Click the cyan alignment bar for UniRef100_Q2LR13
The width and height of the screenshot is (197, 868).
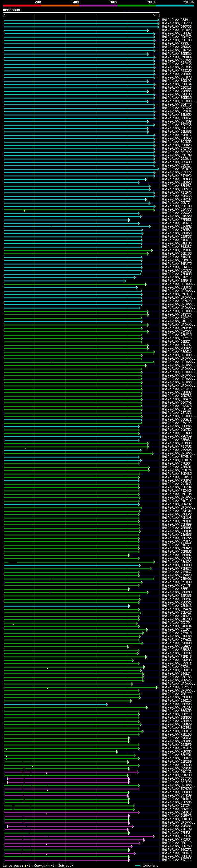point(67,606)
